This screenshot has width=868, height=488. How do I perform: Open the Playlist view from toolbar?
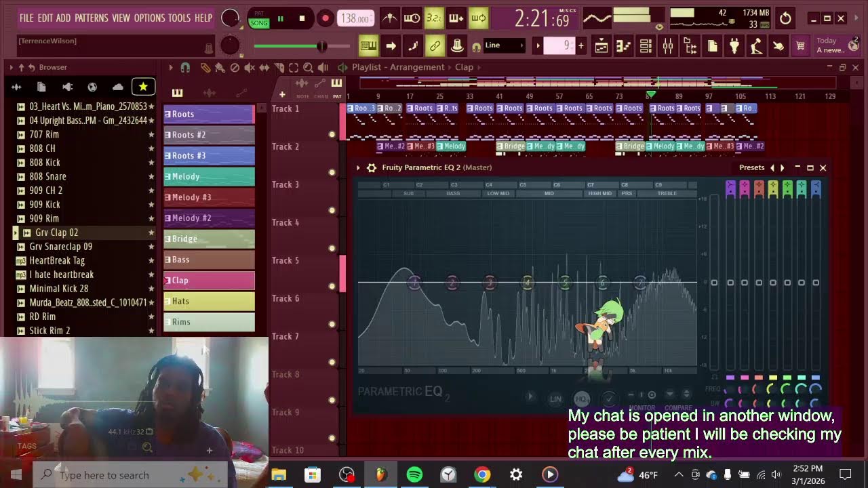pyautogui.click(x=601, y=46)
